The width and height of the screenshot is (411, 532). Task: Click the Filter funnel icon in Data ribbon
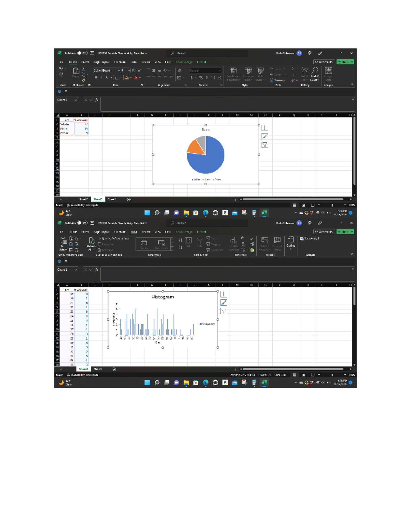pos(200,241)
